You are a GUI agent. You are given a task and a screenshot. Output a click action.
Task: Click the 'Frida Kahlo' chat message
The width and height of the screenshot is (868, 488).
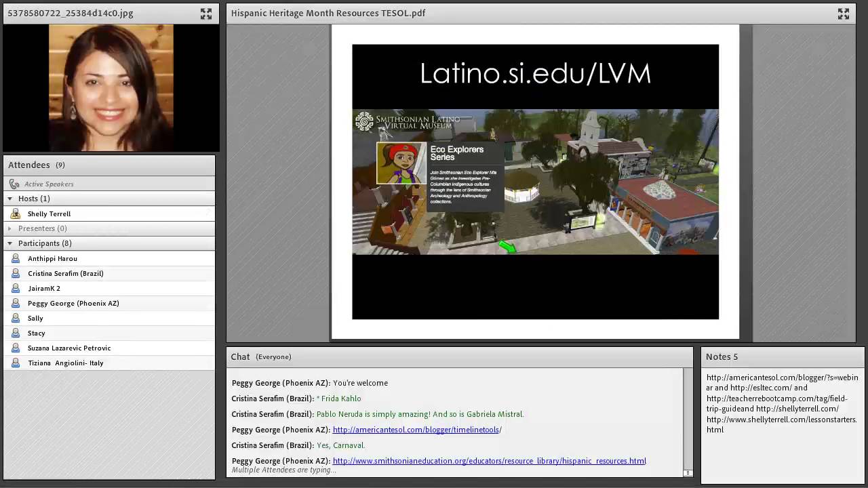pos(340,399)
